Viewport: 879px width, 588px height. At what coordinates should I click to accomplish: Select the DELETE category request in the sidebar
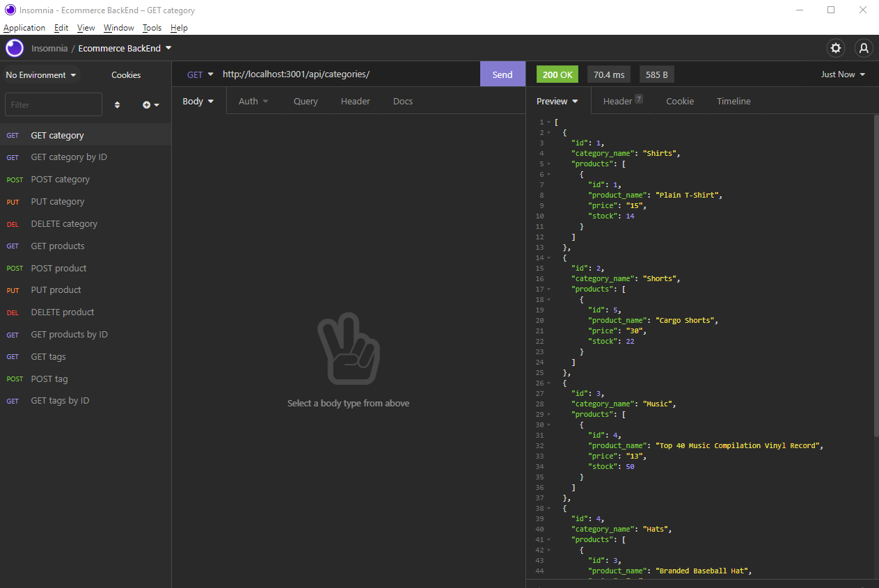64,223
